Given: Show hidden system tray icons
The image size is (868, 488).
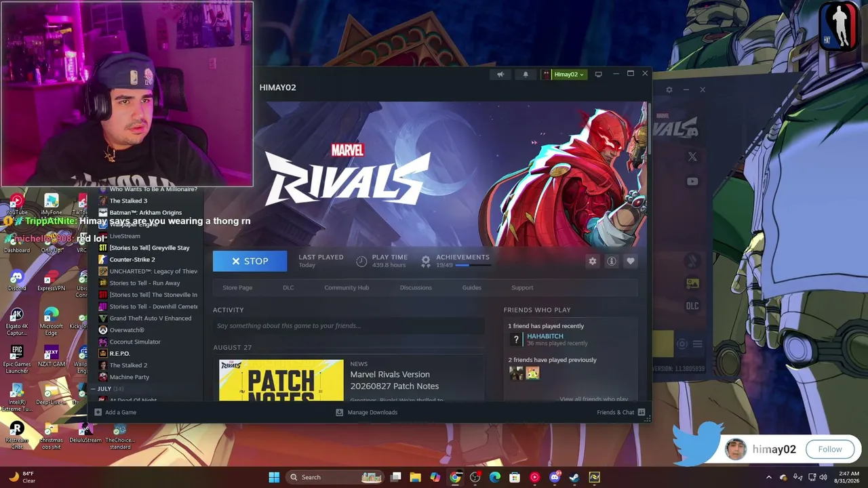Looking at the screenshot, I should click(x=768, y=477).
